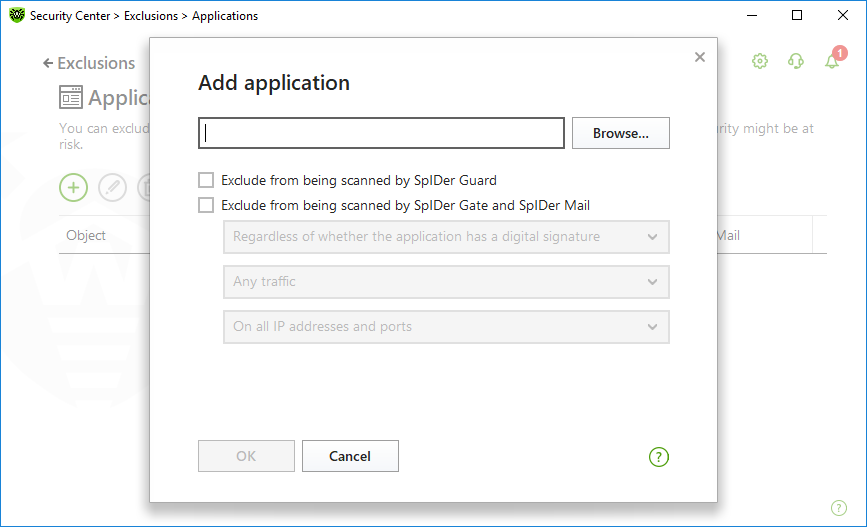
Task: Go back to Exclusions
Action: 89,63
